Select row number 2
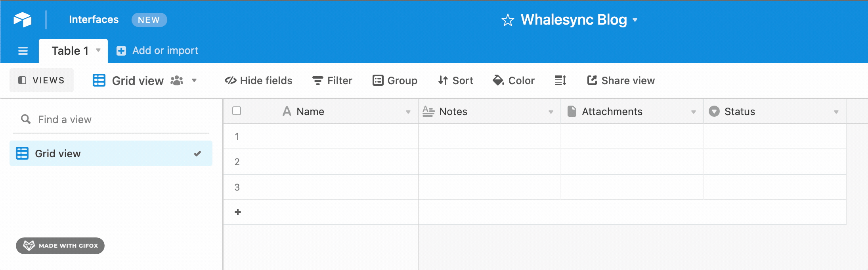The image size is (868, 270). [237, 162]
